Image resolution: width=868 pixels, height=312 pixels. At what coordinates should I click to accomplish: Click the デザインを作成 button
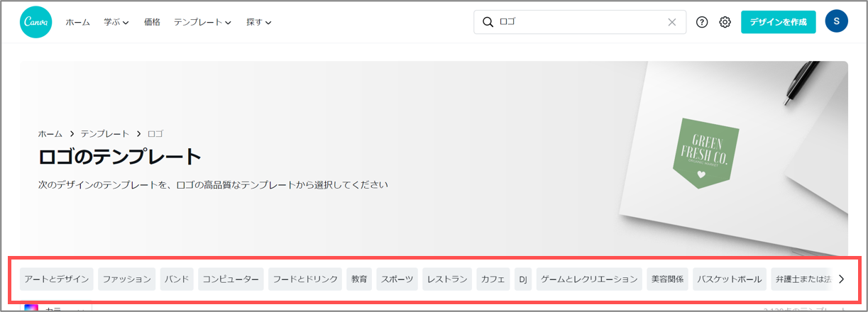779,22
